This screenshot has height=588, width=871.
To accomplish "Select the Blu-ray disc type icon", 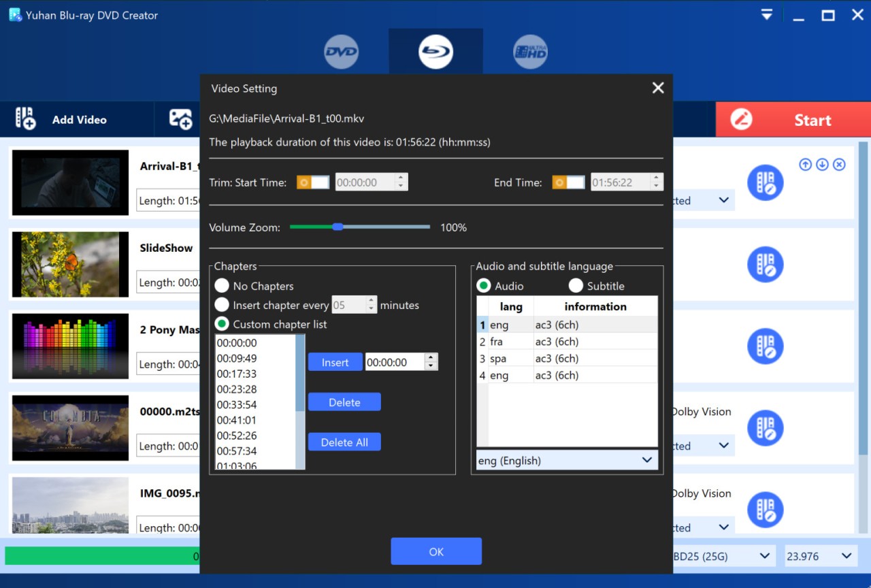I will (x=435, y=52).
